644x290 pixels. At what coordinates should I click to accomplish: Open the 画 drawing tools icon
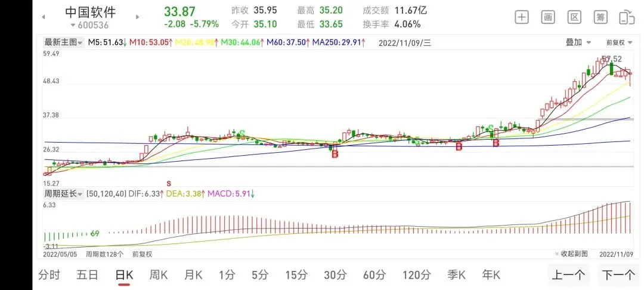(548, 17)
